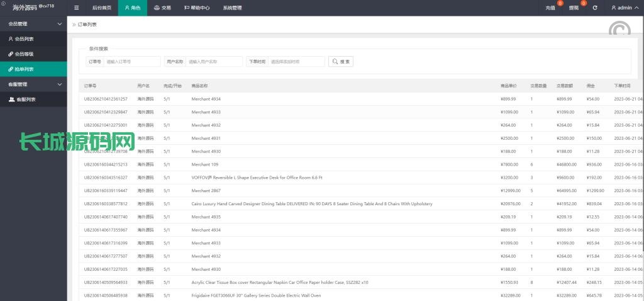Click the link icon beside 会员等级

tap(11, 54)
